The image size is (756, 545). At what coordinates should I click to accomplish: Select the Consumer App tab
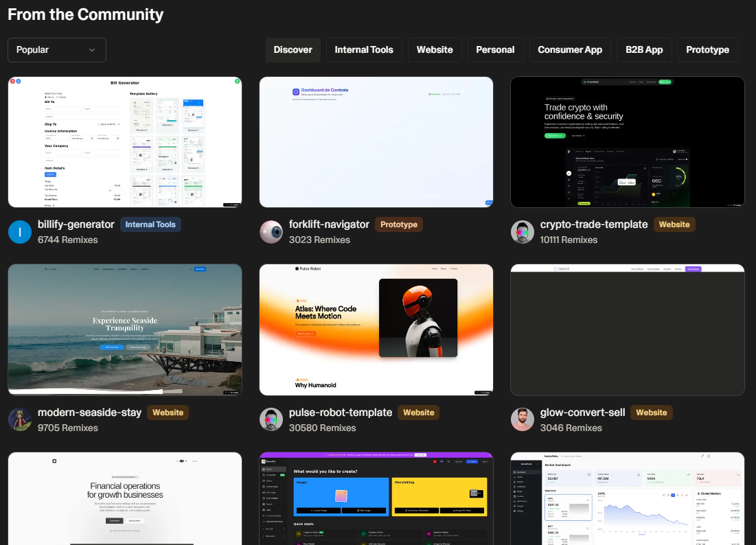pyautogui.click(x=570, y=50)
